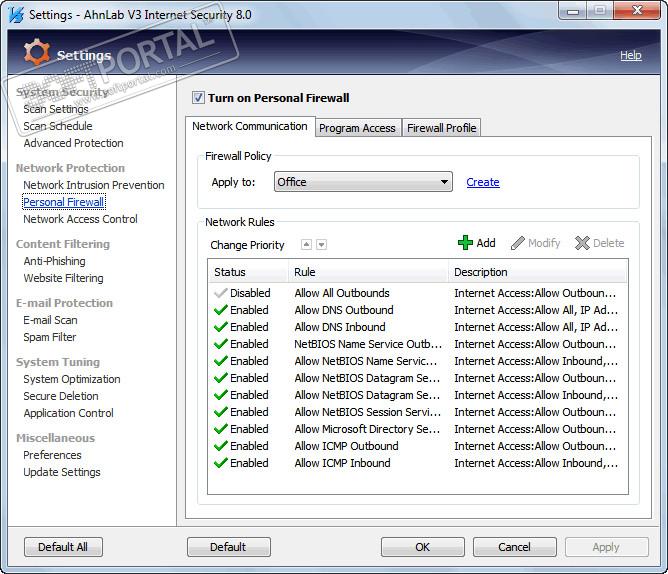
Task: Open Anti-Phishing settings
Action: 55,261
